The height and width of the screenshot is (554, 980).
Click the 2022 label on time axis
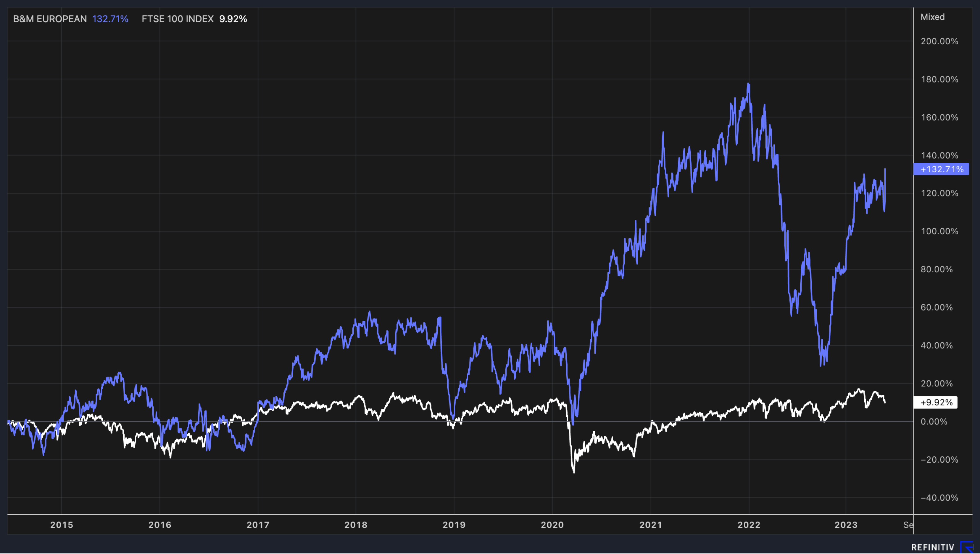749,525
